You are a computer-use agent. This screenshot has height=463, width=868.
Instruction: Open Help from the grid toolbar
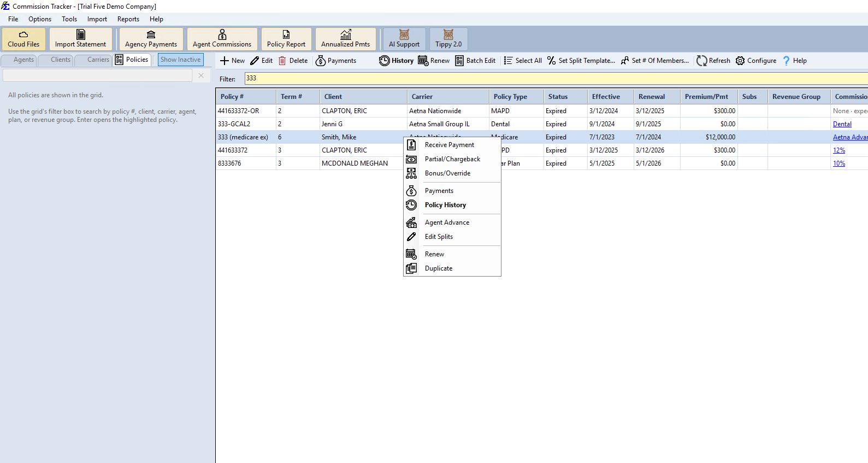pos(795,61)
